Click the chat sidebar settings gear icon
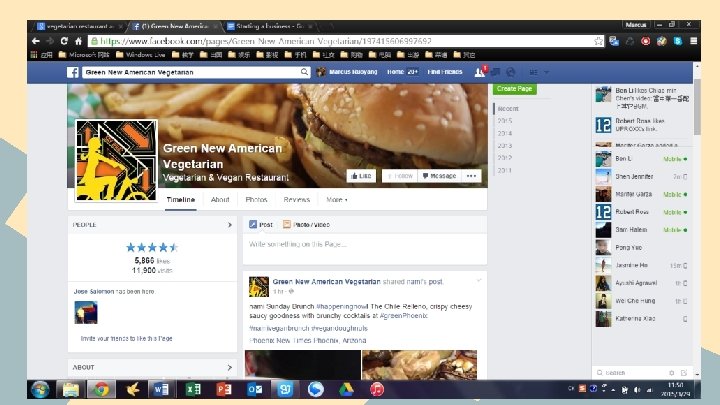720x405 pixels. [672, 373]
